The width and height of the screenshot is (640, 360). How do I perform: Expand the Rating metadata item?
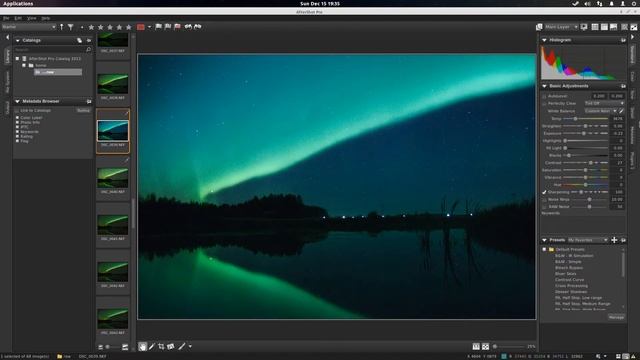(18, 137)
